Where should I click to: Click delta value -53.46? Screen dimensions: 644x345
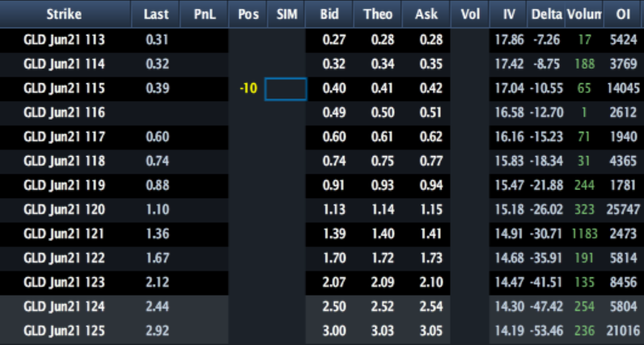[547, 330]
